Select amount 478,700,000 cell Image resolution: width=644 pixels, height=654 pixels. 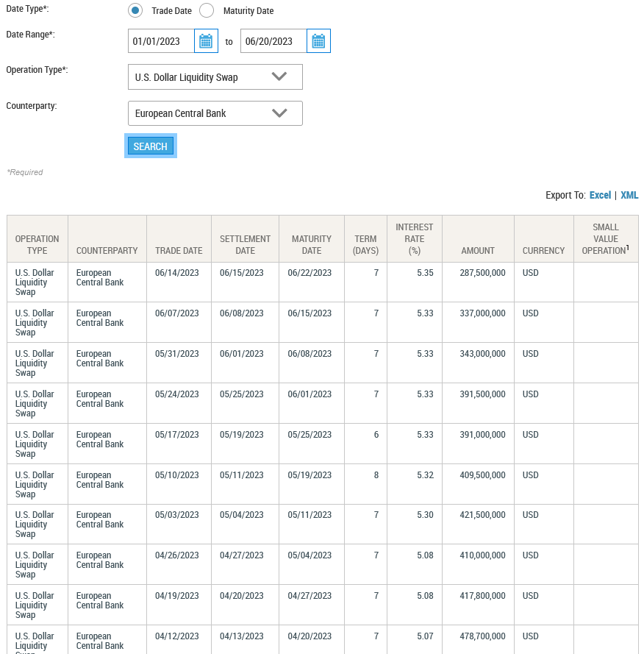pos(478,640)
